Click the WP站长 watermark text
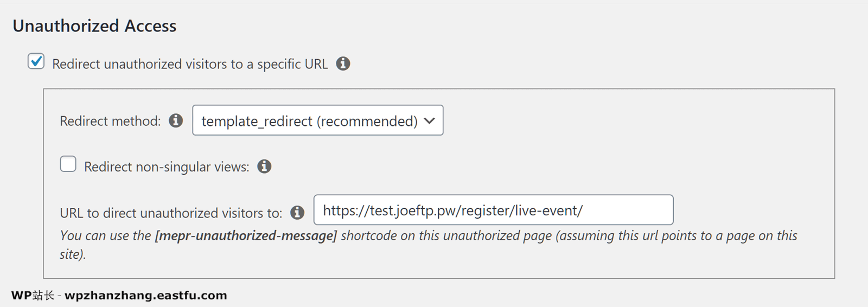Screen dimensions: 868x307 33,296
